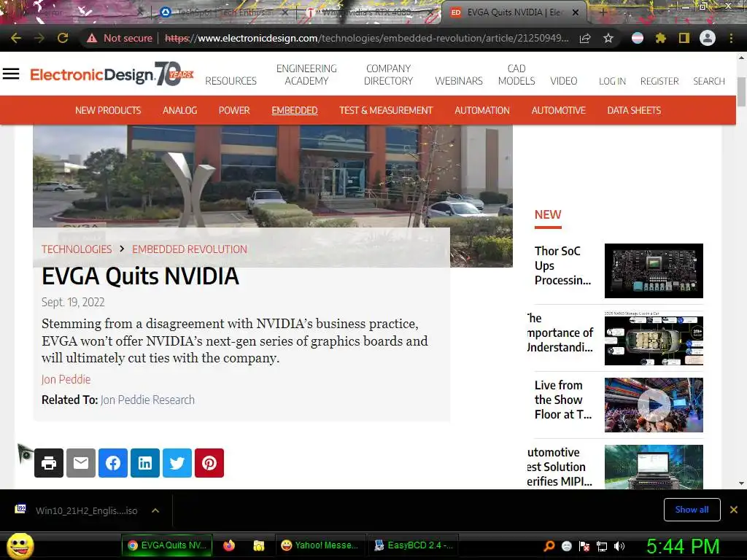Expand Win10_21H2 download options arrow
The image size is (747, 560).
coord(155,510)
